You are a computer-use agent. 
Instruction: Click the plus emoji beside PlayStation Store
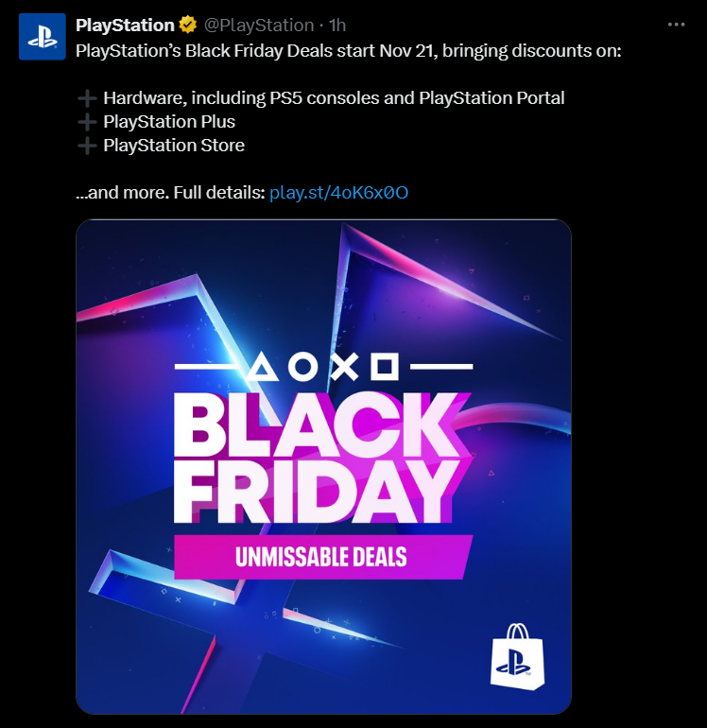pyautogui.click(x=87, y=146)
